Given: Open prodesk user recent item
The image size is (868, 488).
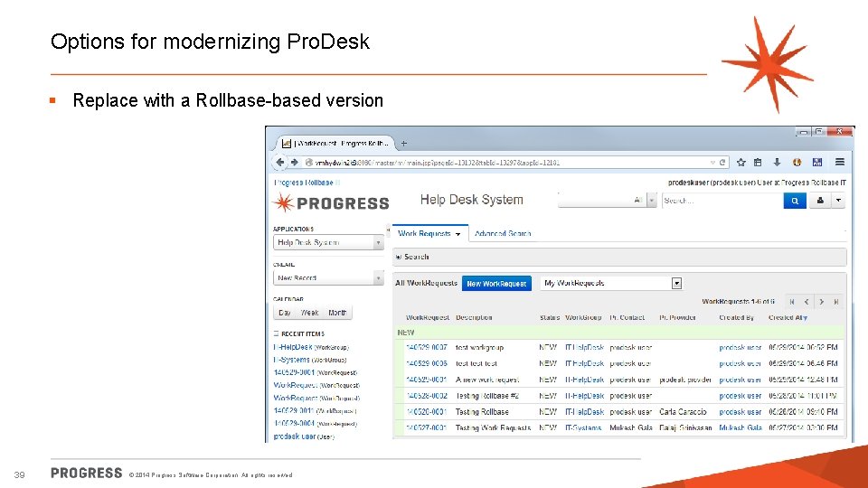Looking at the screenshot, I should (295, 436).
